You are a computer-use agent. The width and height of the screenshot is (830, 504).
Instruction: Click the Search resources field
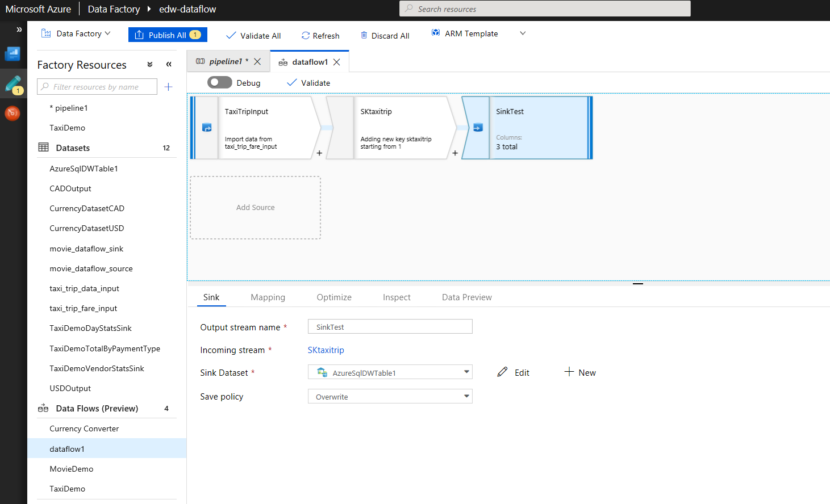tap(545, 9)
